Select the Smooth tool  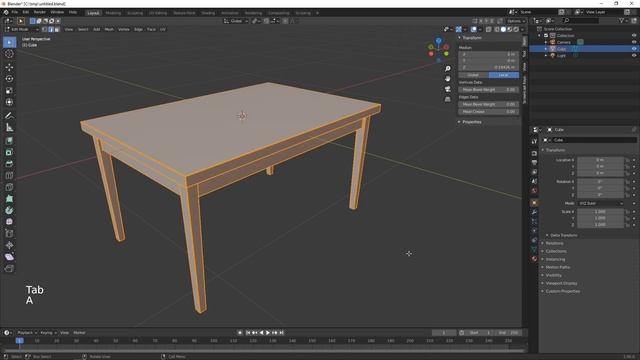[9, 222]
